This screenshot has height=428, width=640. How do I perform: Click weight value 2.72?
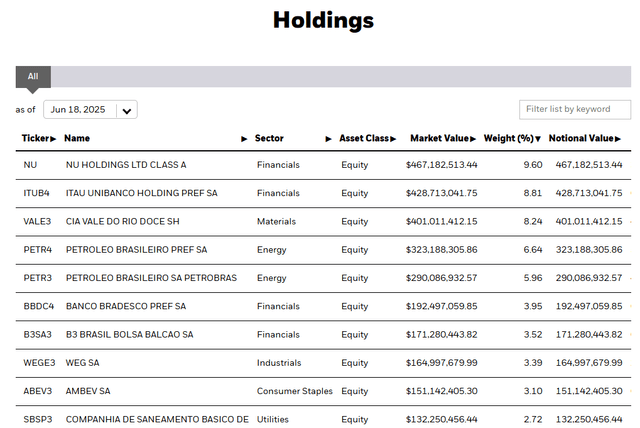point(533,419)
